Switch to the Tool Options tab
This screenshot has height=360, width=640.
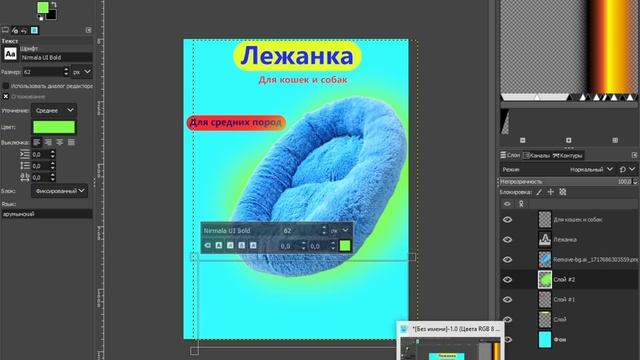(x=5, y=30)
